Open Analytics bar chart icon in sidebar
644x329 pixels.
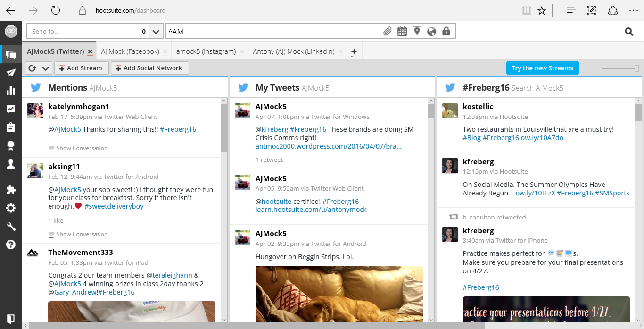pos(11,91)
